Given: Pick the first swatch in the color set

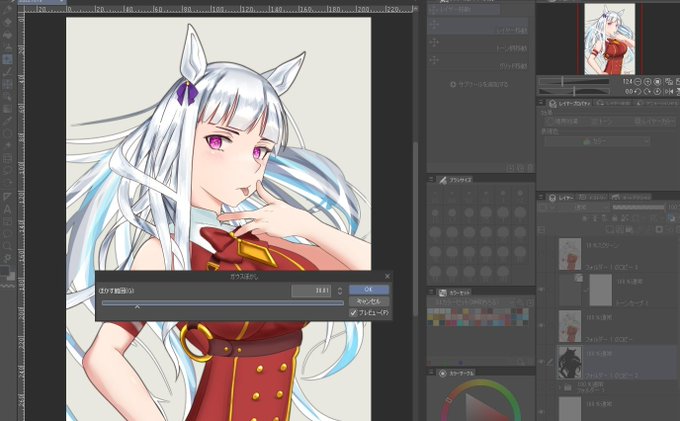Looking at the screenshot, I should point(431,311).
